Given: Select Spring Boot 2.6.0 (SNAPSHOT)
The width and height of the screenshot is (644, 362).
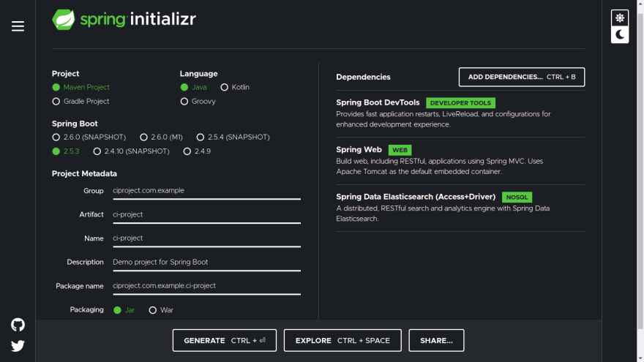Looking at the screenshot, I should coord(89,137).
